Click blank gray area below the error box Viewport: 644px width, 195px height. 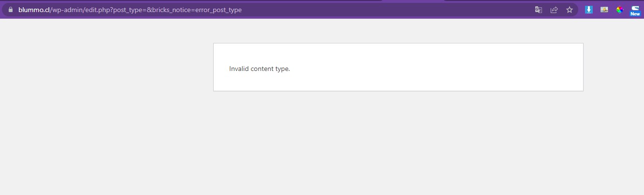[x=398, y=145]
